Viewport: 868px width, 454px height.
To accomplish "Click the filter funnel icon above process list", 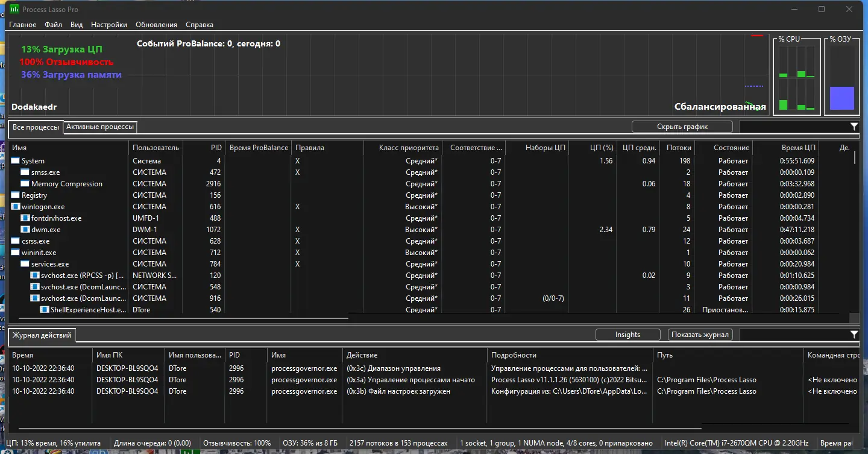I will tap(854, 127).
